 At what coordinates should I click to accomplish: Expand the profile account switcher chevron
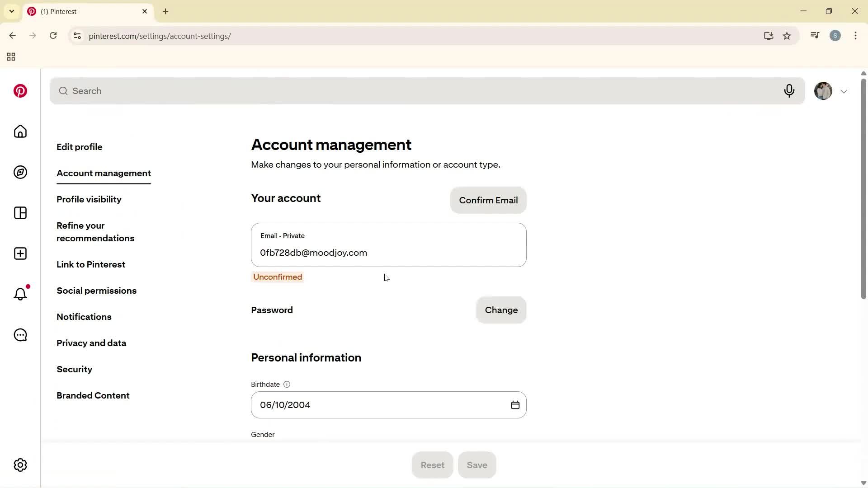pos(844,91)
